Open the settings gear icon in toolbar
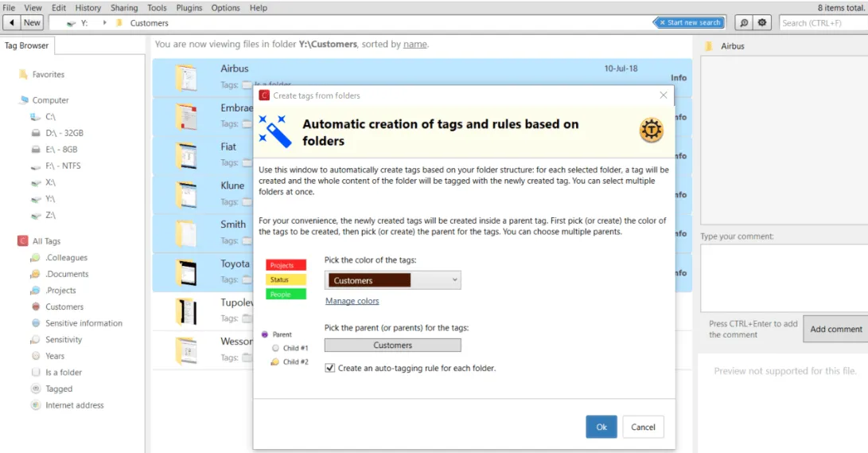Screen dimensions: 868x453 point(762,23)
